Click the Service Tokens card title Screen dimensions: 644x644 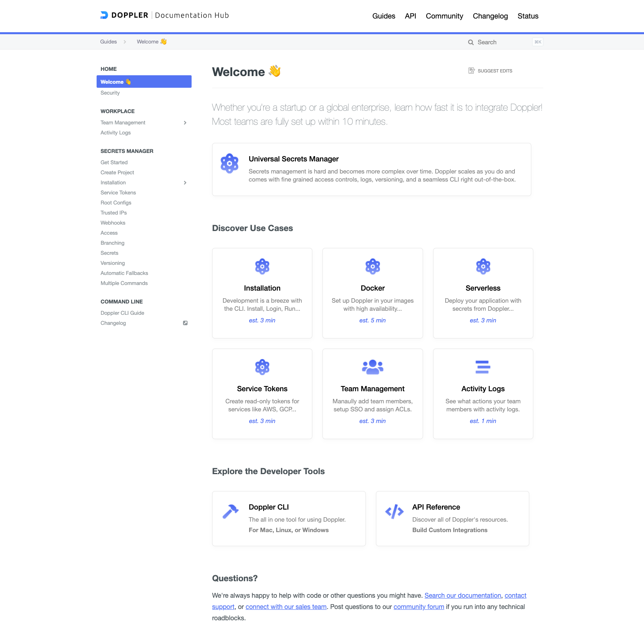tap(262, 389)
